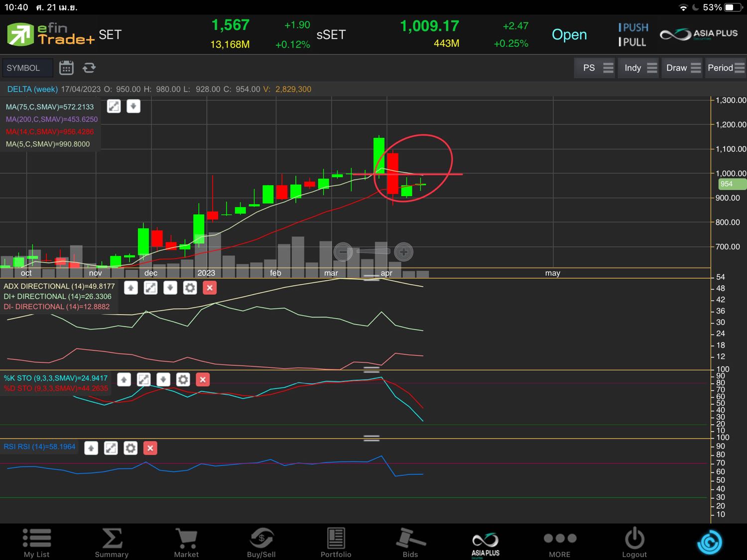Remove the ADX Directional indicator
This screenshot has height=560, width=747.
(x=210, y=288)
